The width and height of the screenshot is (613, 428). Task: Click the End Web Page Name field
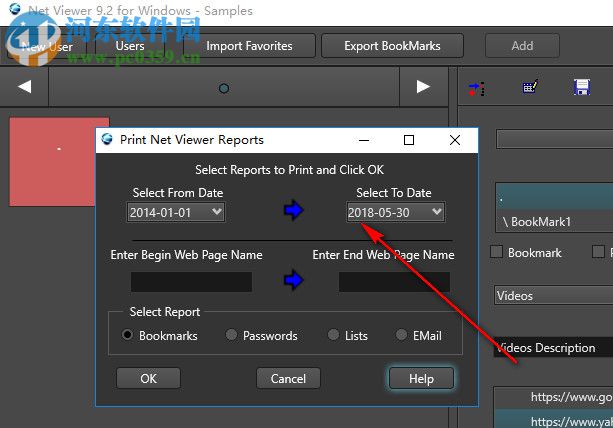394,282
